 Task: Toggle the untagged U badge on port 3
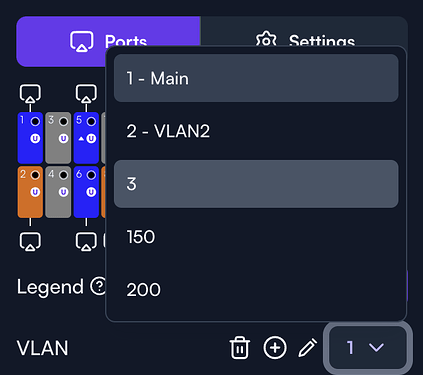[x=63, y=138]
